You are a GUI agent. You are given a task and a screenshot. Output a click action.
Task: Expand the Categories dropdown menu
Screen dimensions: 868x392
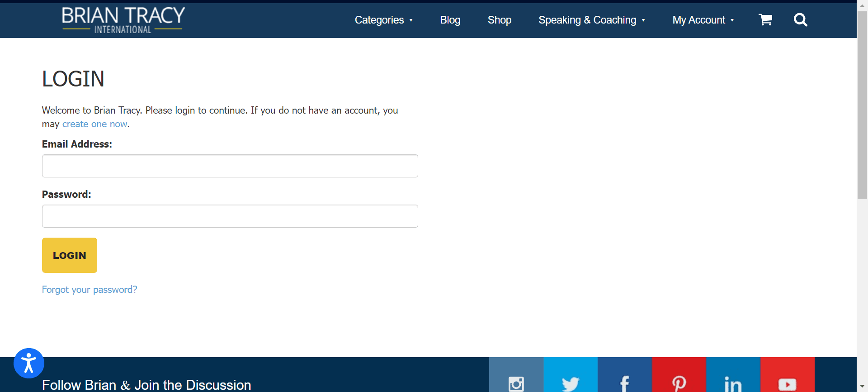point(383,20)
